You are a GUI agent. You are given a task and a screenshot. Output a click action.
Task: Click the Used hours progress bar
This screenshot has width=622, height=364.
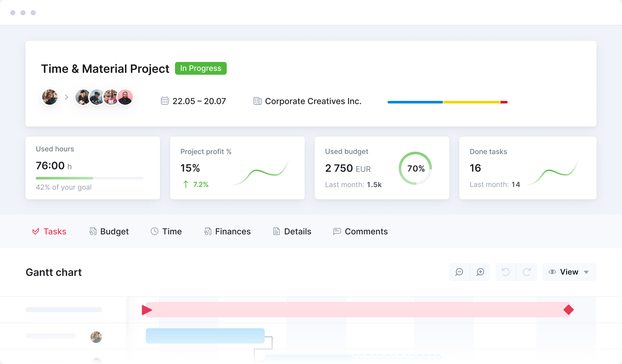point(89,178)
